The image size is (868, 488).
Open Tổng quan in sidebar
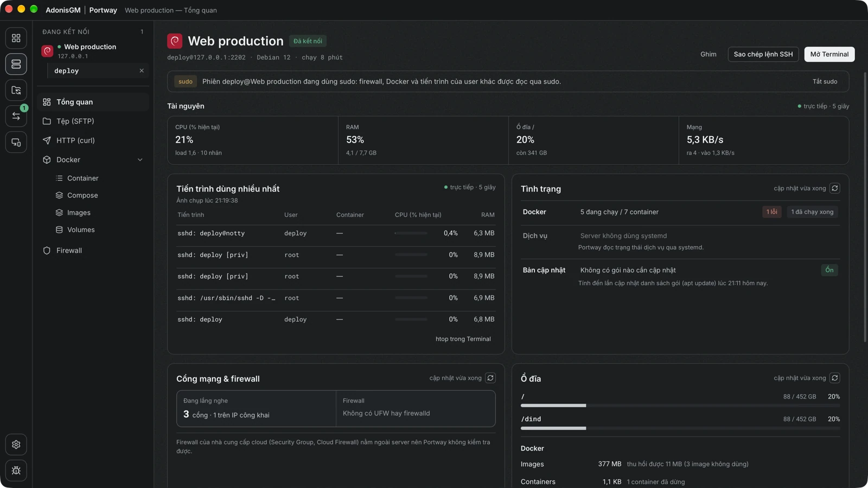point(93,102)
